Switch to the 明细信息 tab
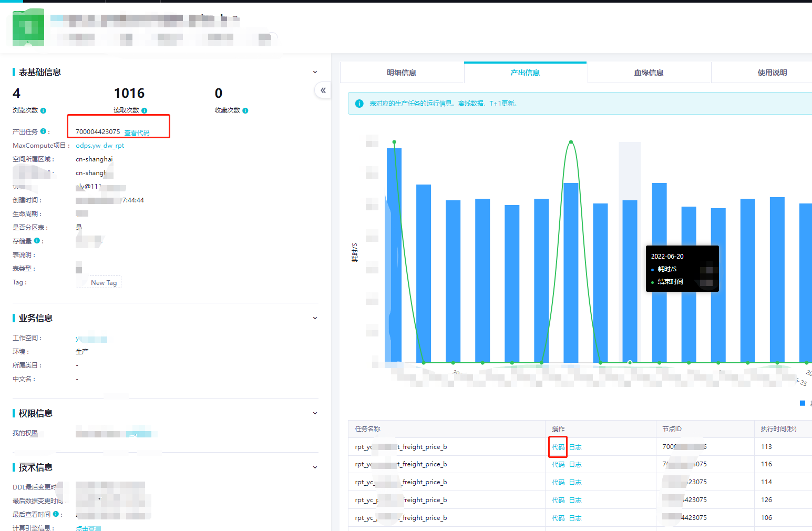This screenshot has width=812, height=531. (402, 73)
